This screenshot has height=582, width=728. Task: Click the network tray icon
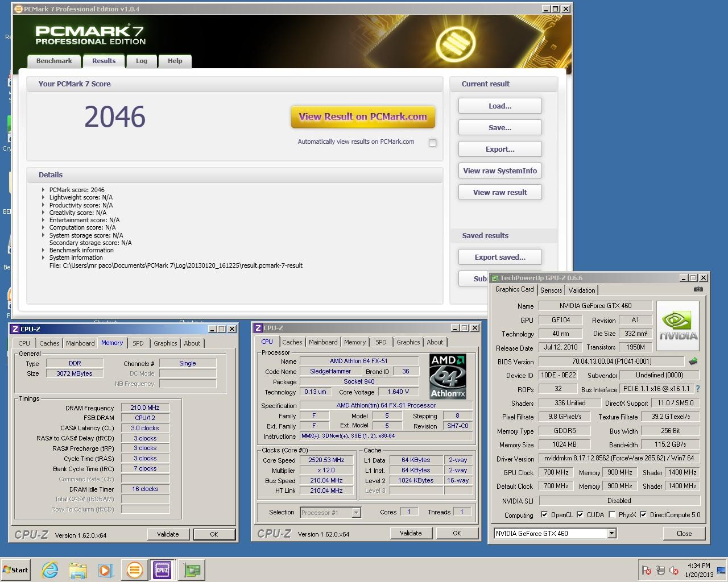(660, 570)
